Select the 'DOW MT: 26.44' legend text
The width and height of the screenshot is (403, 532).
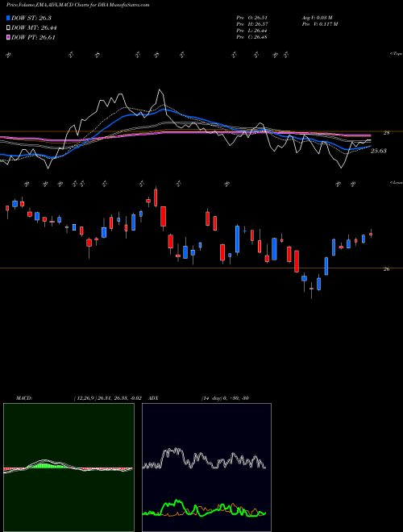click(34, 28)
